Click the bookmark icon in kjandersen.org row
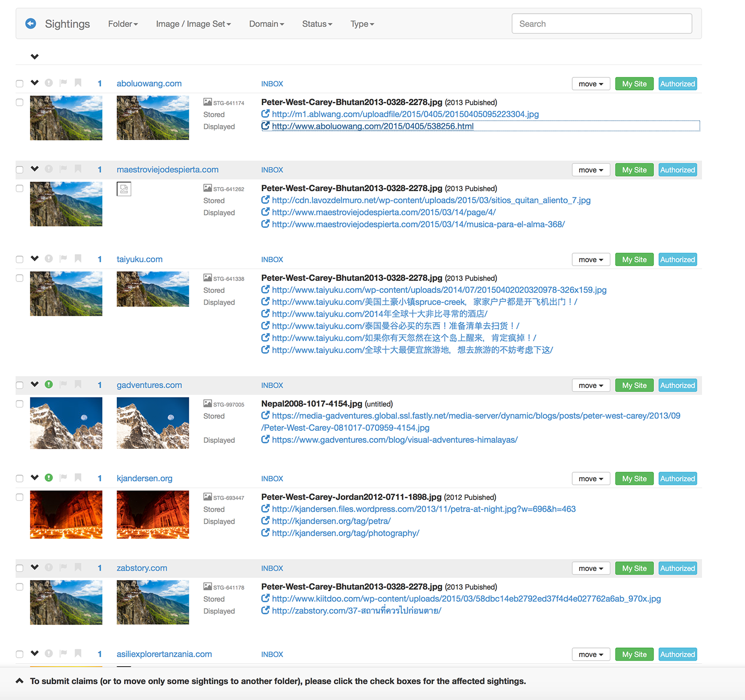745x700 pixels. click(x=78, y=478)
